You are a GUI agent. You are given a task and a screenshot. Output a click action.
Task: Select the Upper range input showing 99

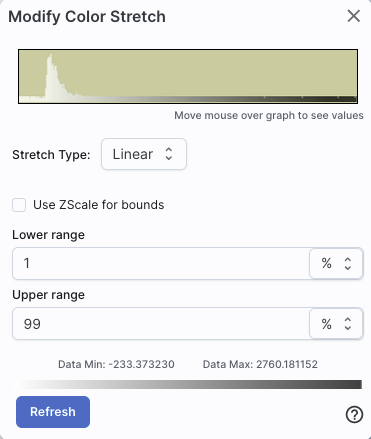161,324
